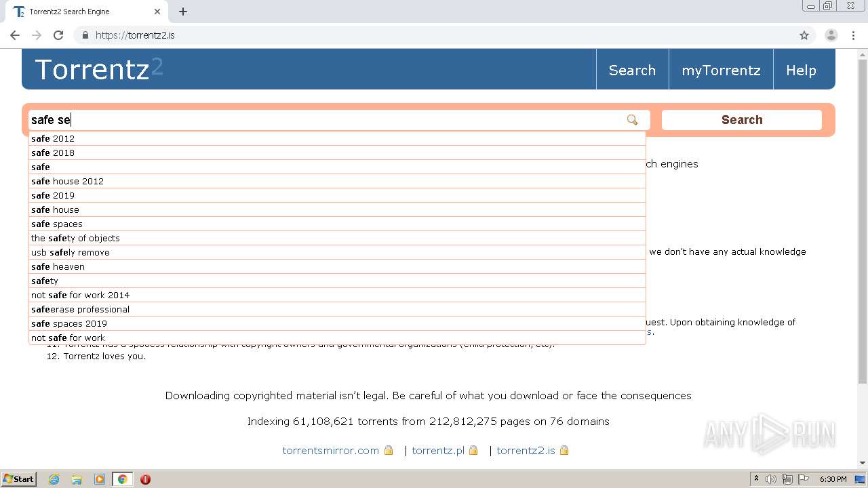
Task: Select 'safe heaven' suggestion
Action: (x=337, y=266)
